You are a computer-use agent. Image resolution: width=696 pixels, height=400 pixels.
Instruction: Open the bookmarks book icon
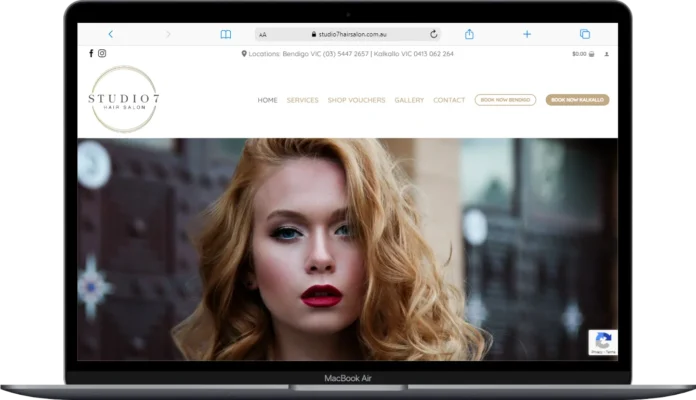coord(225,34)
